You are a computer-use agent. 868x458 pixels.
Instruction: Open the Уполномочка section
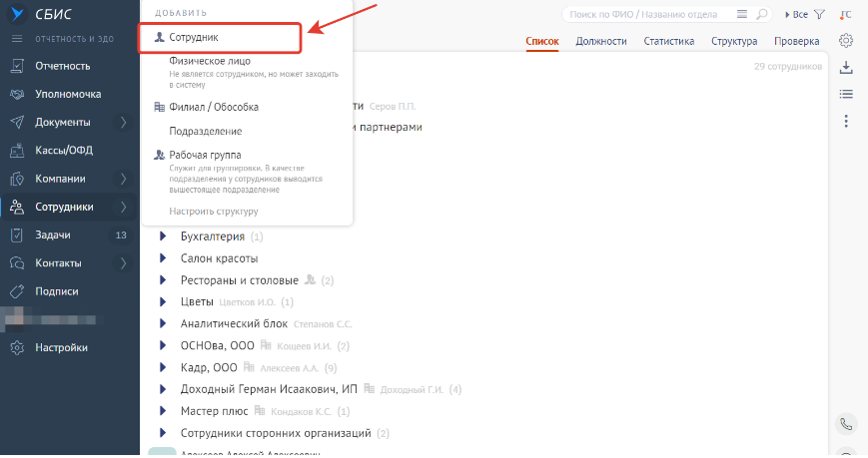[68, 94]
